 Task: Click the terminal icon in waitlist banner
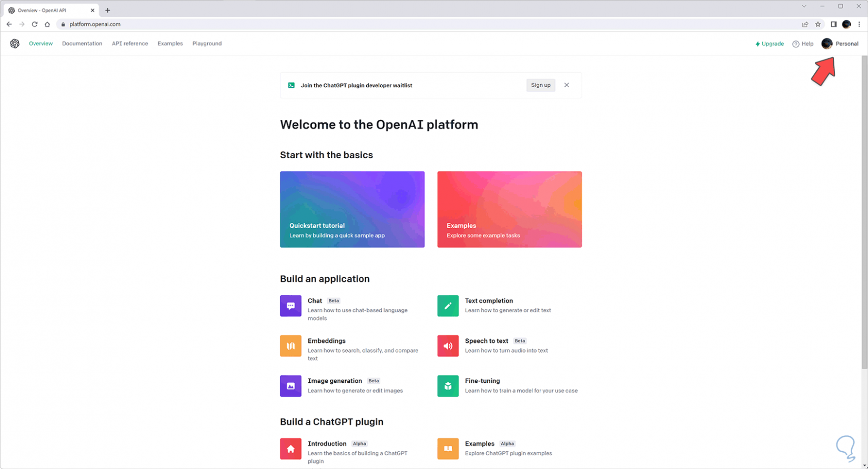[x=291, y=85]
